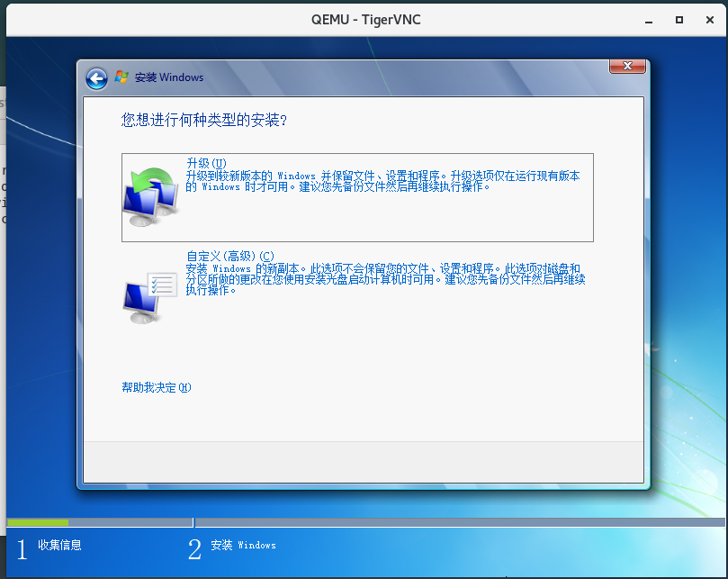Viewport: 728px width, 579px height.
Task: Click the 安装 Windows dialog title text
Action: click(169, 77)
